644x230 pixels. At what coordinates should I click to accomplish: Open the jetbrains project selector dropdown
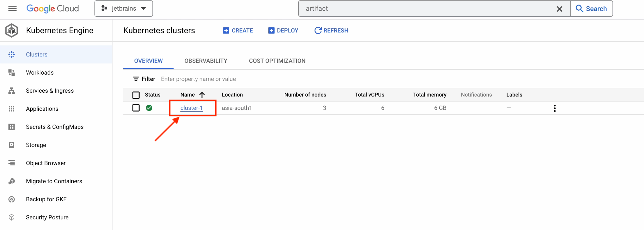pos(124,9)
